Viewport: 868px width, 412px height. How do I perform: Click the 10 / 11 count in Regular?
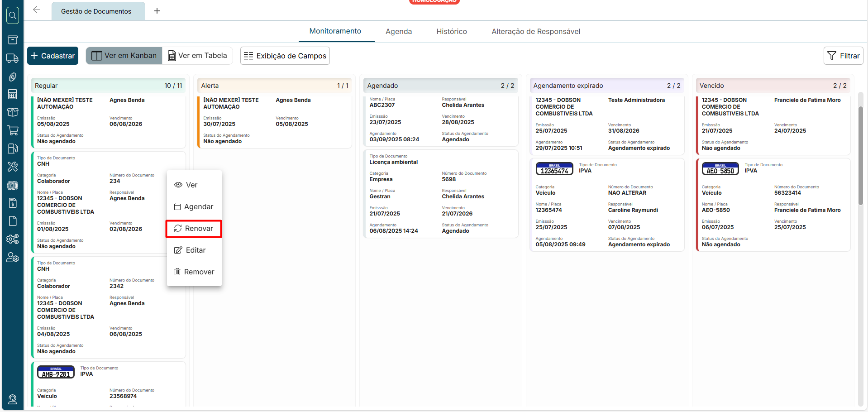[x=173, y=86]
